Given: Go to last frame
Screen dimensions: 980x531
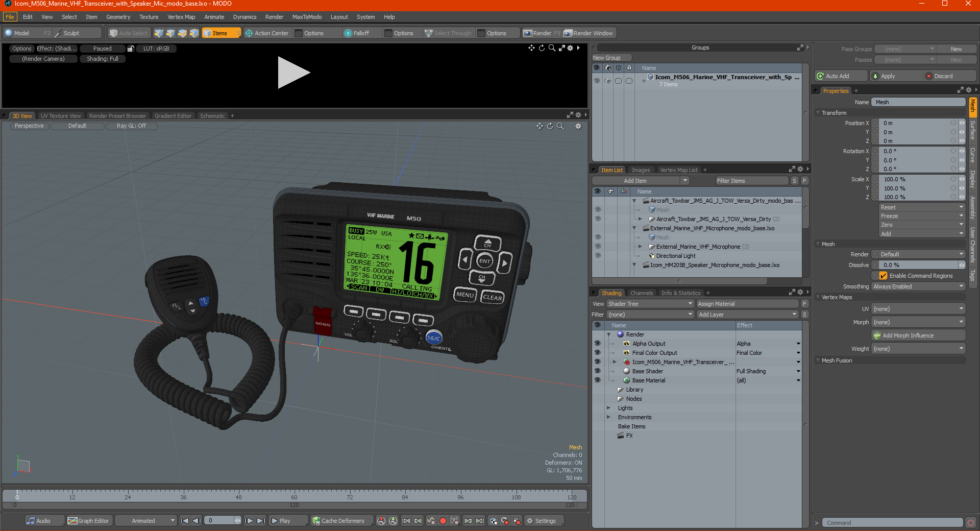Looking at the screenshot, I should pyautogui.click(x=261, y=521).
